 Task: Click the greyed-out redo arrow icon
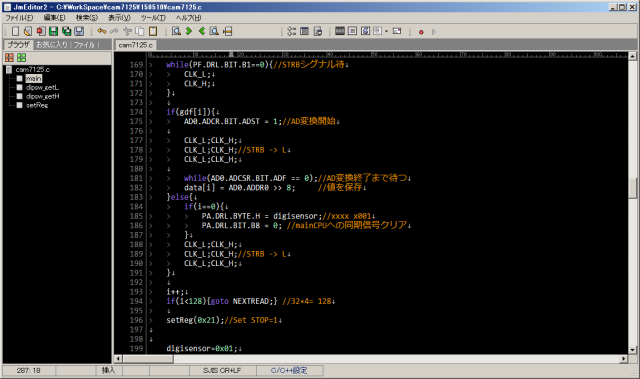[x=114, y=31]
